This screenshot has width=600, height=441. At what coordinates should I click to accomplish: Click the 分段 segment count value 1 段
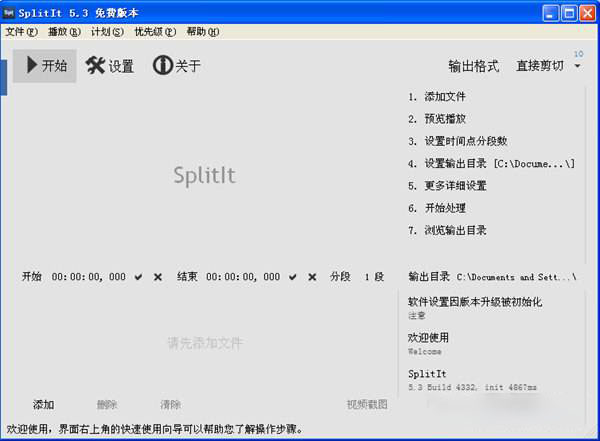tap(374, 276)
